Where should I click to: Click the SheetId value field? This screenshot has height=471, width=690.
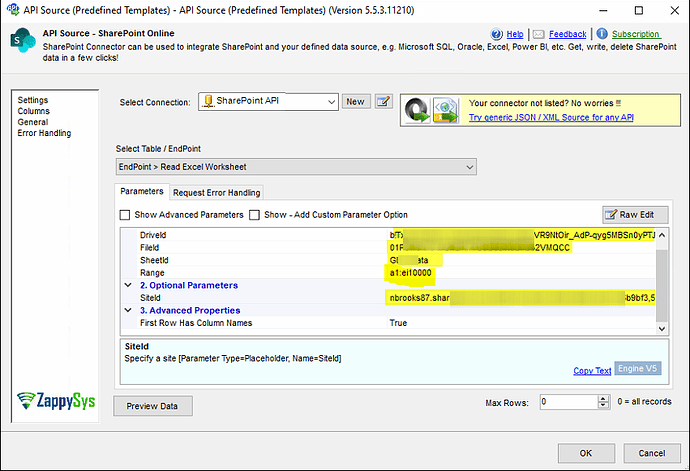(x=521, y=260)
